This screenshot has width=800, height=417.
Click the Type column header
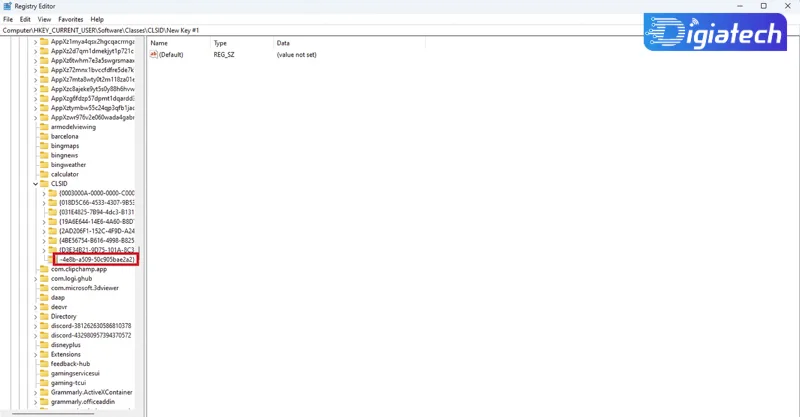tap(242, 43)
